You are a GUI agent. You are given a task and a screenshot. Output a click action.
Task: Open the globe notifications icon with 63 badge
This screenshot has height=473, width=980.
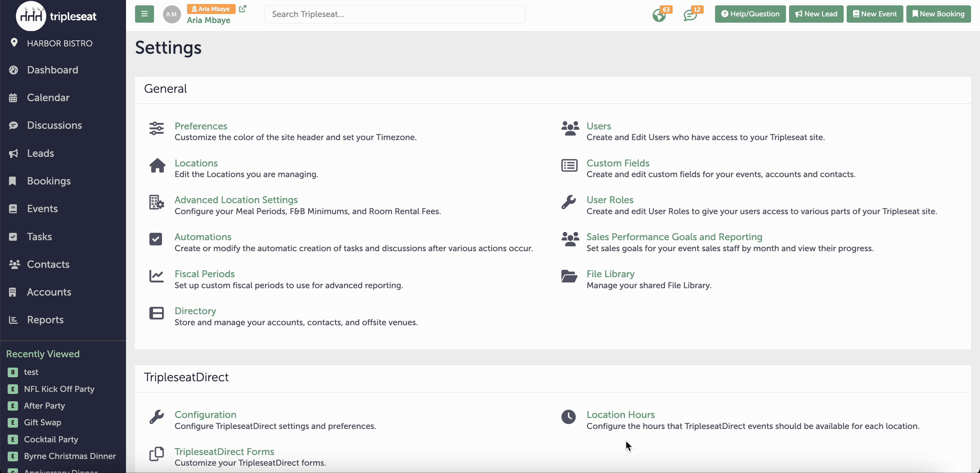pos(659,15)
